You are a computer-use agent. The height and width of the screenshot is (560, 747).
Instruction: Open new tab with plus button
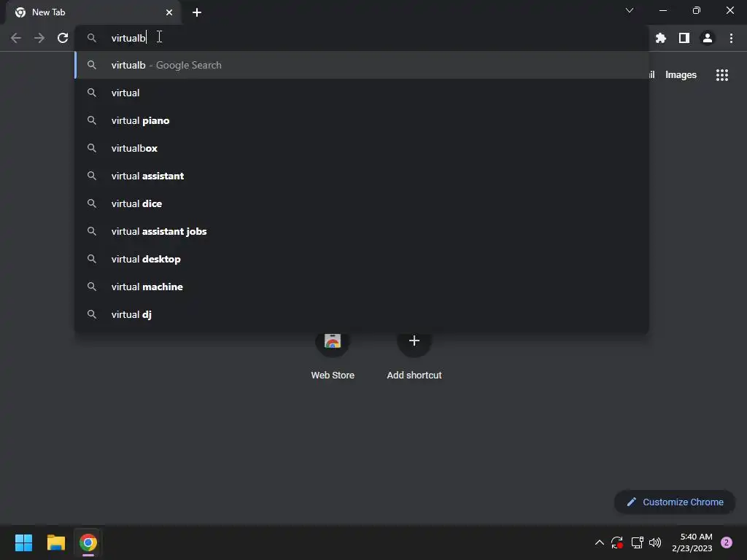pyautogui.click(x=197, y=12)
